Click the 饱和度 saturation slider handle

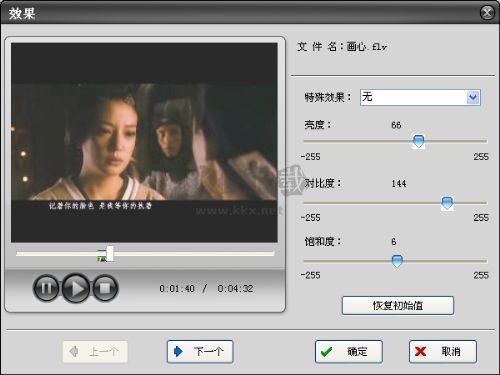tap(397, 261)
